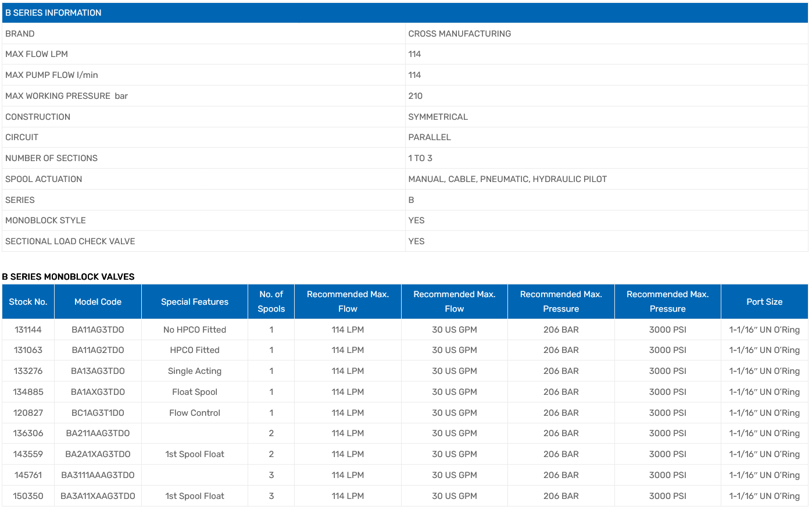Click the PARALLEL circuit value

click(x=430, y=137)
